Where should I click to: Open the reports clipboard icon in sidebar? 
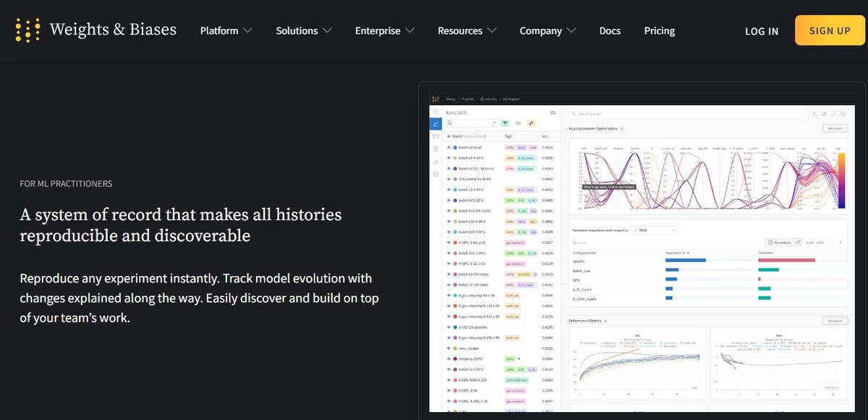(x=435, y=148)
